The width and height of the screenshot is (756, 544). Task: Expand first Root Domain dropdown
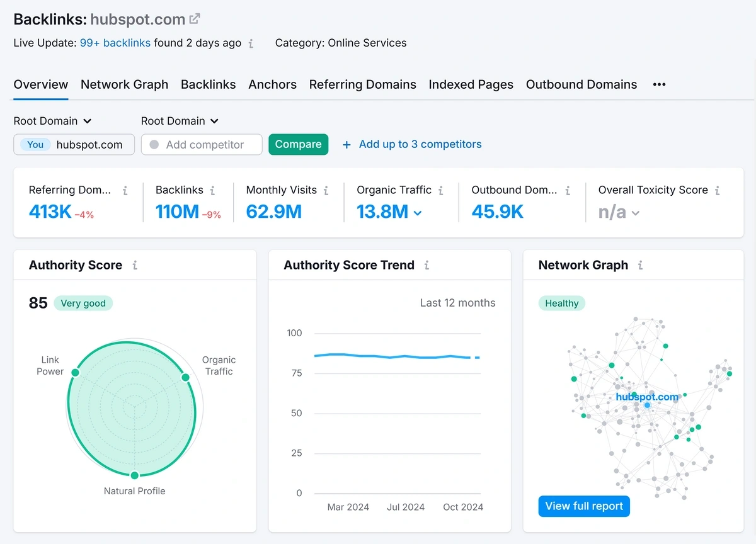[x=53, y=121]
